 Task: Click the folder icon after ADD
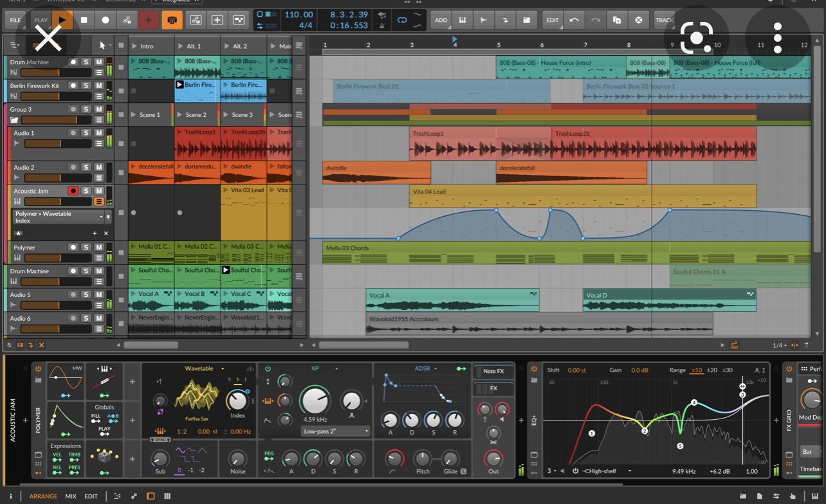click(x=526, y=20)
